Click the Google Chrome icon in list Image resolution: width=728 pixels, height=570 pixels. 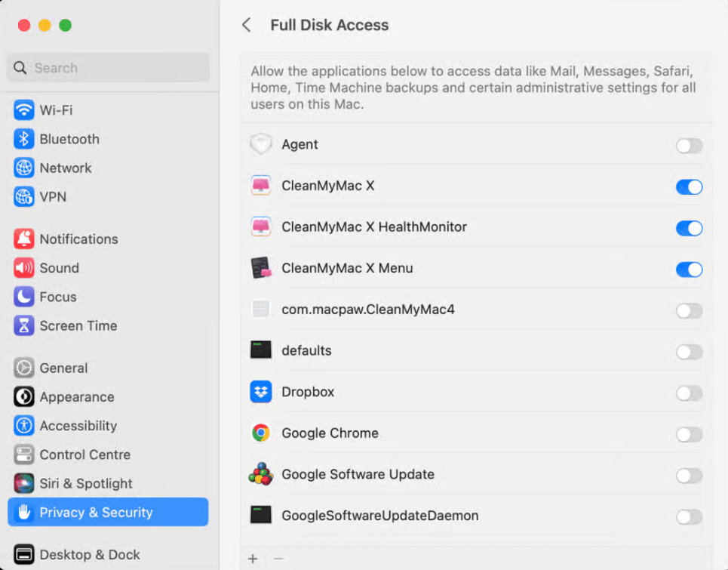click(x=260, y=433)
